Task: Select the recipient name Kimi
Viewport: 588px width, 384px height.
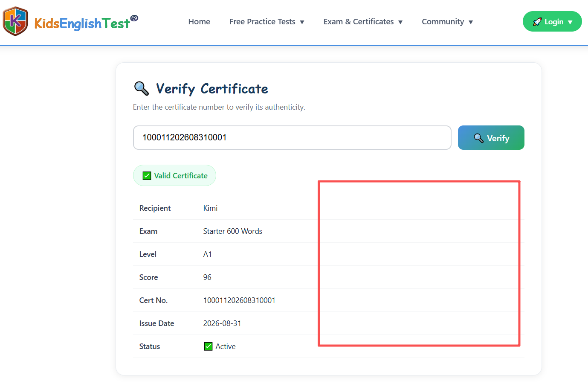Action: click(x=210, y=208)
